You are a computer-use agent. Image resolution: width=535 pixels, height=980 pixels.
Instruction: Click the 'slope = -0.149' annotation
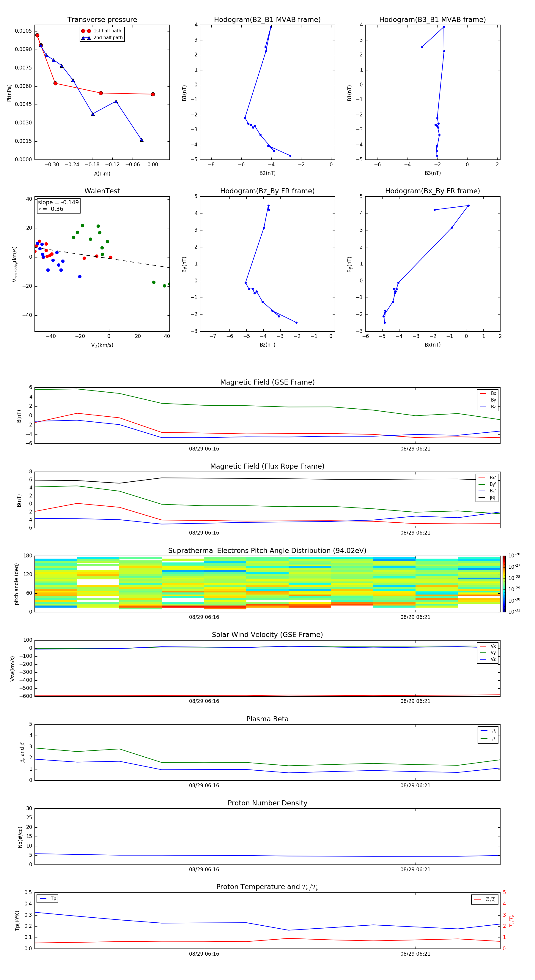58,203
